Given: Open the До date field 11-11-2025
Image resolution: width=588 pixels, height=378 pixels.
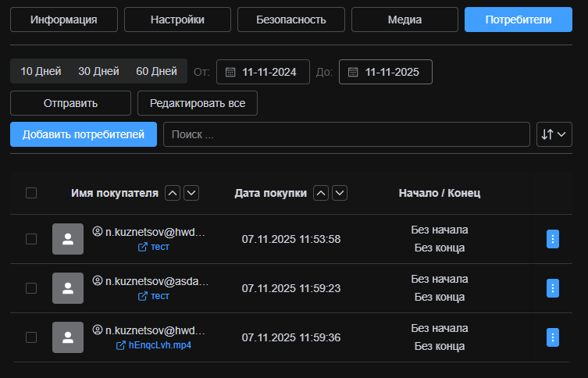Looking at the screenshot, I should point(386,72).
